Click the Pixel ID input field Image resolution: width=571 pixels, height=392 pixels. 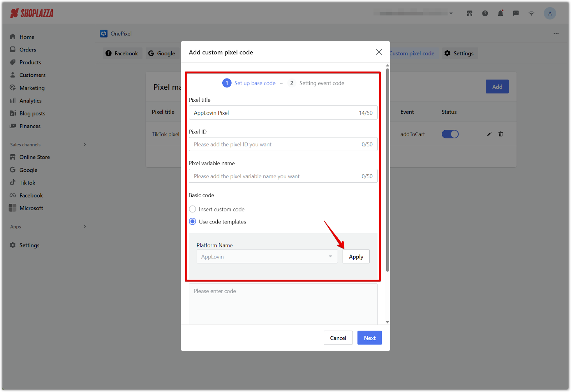coord(283,145)
